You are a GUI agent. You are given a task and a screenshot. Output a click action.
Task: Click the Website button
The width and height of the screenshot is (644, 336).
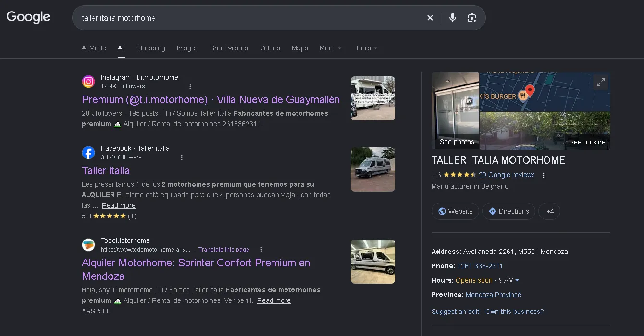(x=455, y=211)
